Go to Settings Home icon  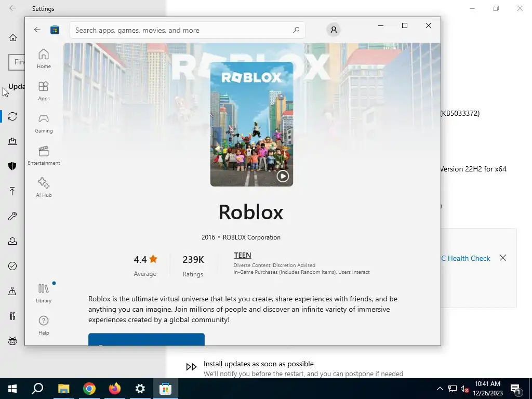[13, 37]
